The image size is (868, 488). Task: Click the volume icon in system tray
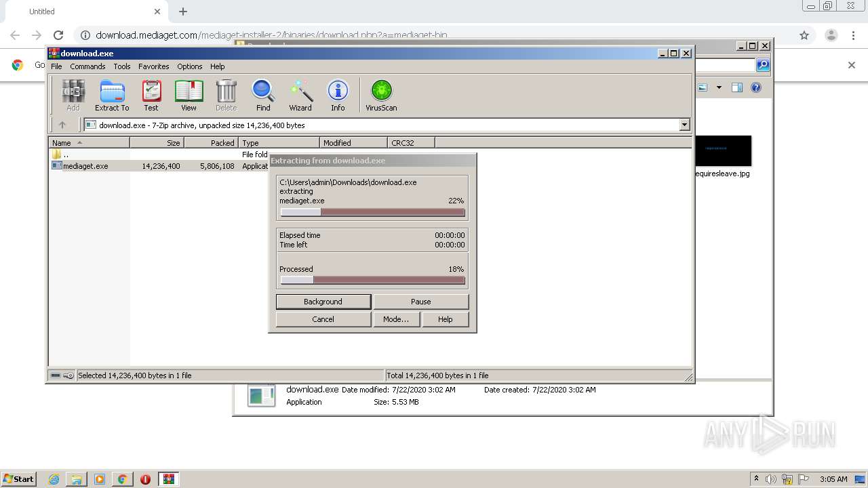(x=771, y=479)
